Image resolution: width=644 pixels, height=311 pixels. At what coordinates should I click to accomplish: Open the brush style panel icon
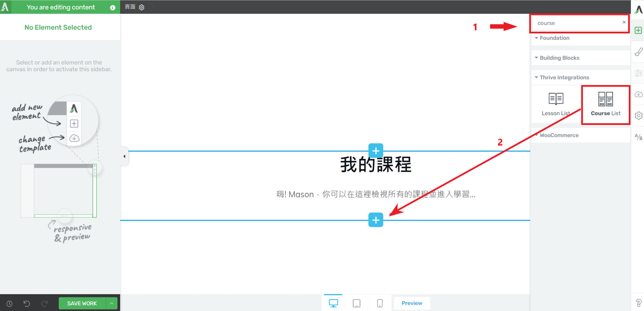click(x=638, y=52)
